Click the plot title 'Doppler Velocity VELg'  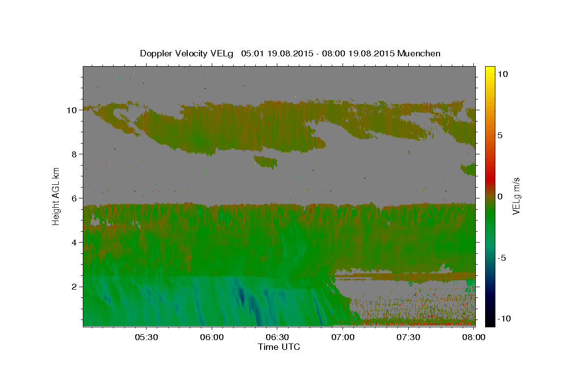pyautogui.click(x=187, y=53)
